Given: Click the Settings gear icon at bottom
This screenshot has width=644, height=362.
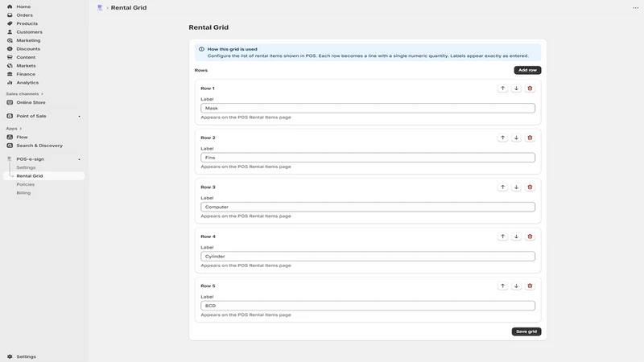Looking at the screenshot, I should tap(10, 356).
